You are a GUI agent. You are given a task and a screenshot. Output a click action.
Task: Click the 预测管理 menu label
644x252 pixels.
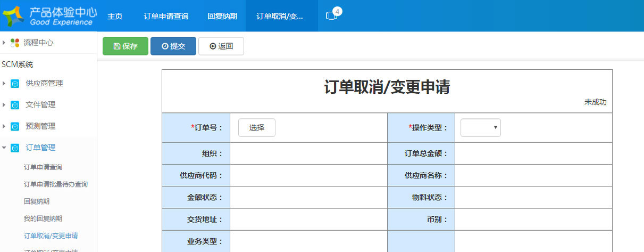[x=40, y=126]
